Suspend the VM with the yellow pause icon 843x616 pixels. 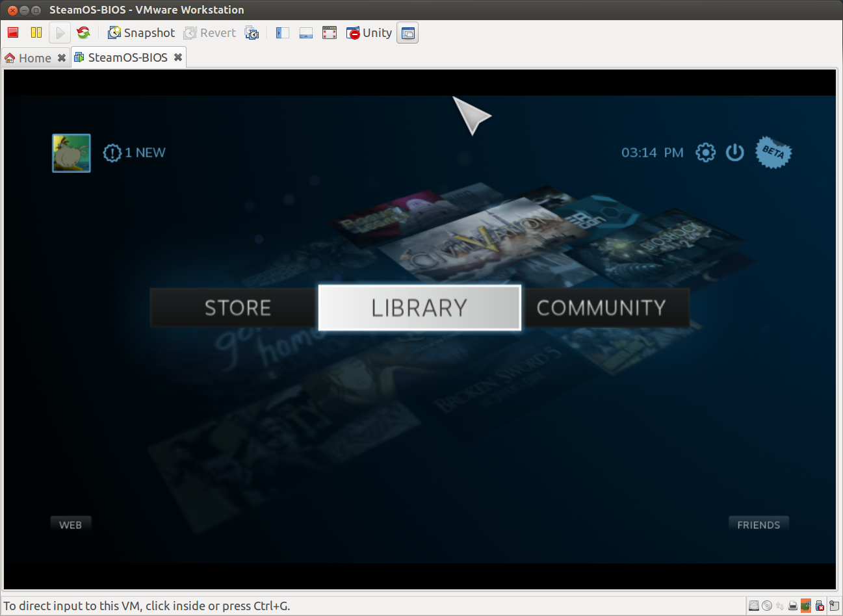36,32
